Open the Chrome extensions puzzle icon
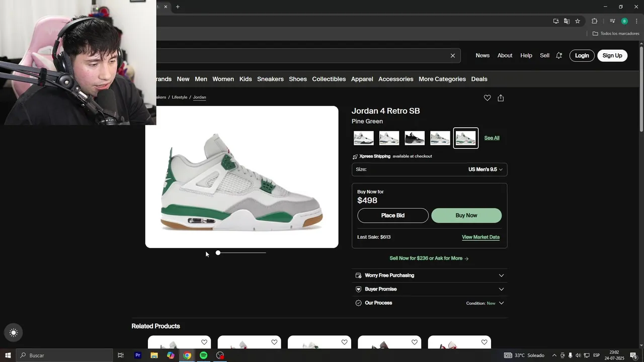Screen dimensions: 644x362 point(595,21)
